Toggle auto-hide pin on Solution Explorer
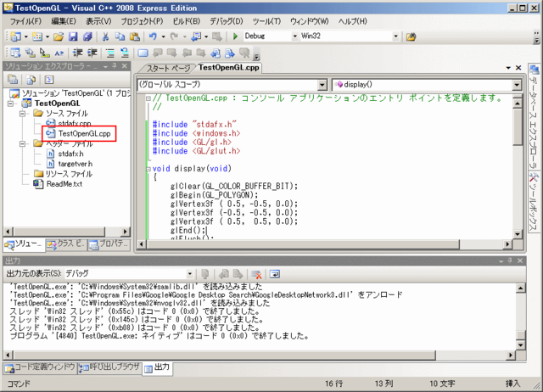Screen dimensions: 543x392 (x=115, y=66)
